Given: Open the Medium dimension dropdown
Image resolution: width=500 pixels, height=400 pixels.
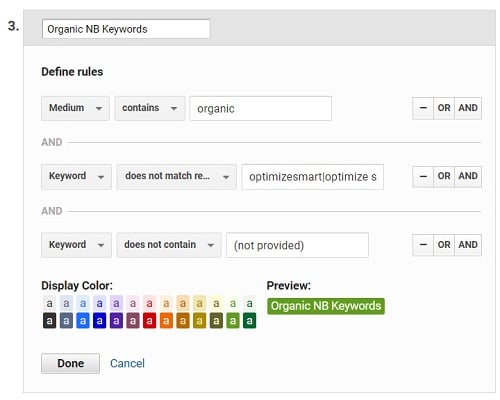Looking at the screenshot, I should (x=75, y=108).
